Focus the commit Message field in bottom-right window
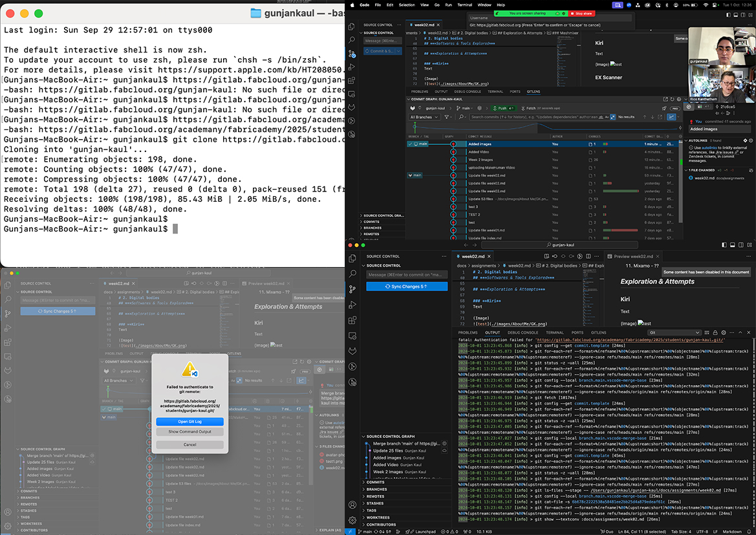Image resolution: width=756 pixels, height=535 pixels. pyautogui.click(x=407, y=274)
